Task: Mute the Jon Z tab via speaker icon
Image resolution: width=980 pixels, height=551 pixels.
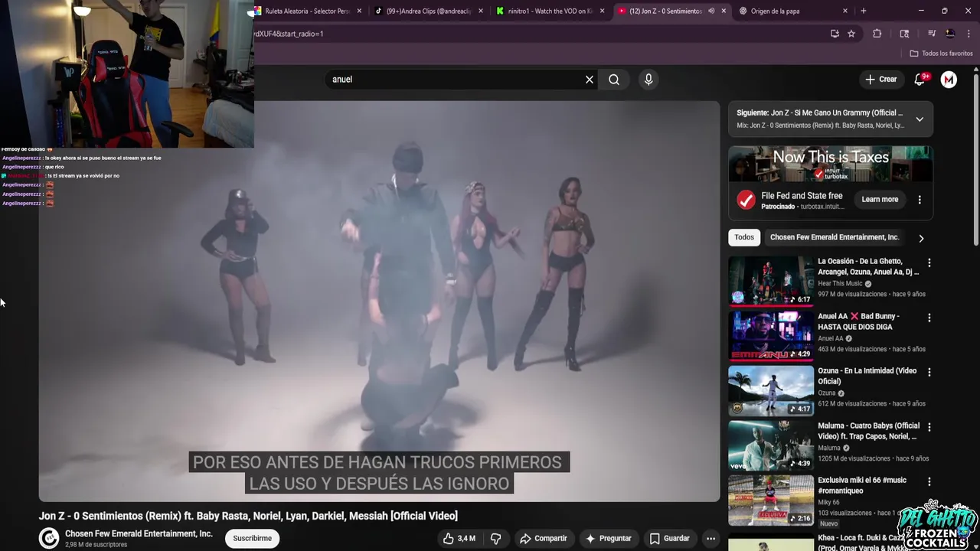Action: click(711, 11)
